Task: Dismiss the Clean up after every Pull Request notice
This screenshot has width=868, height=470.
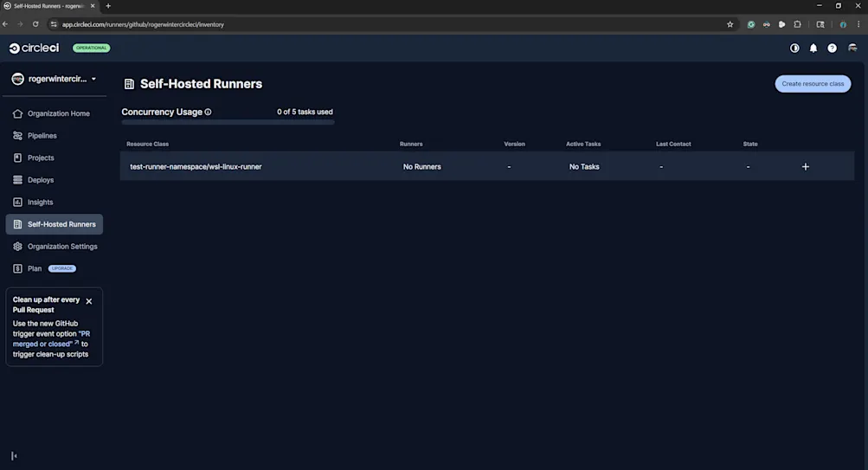Action: tap(88, 301)
